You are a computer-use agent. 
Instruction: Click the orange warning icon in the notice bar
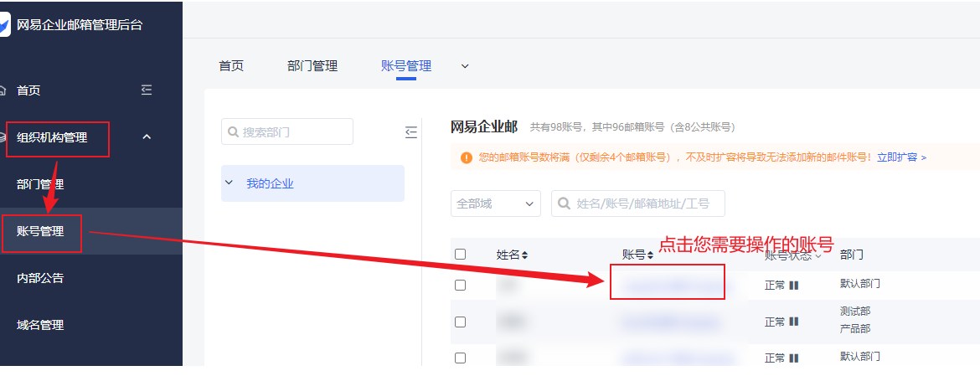coord(467,157)
